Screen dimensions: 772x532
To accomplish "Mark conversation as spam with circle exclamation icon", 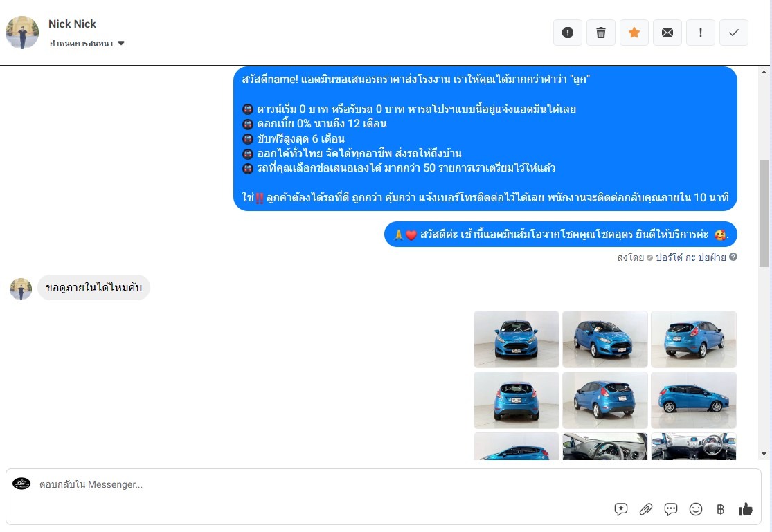I will [x=568, y=33].
